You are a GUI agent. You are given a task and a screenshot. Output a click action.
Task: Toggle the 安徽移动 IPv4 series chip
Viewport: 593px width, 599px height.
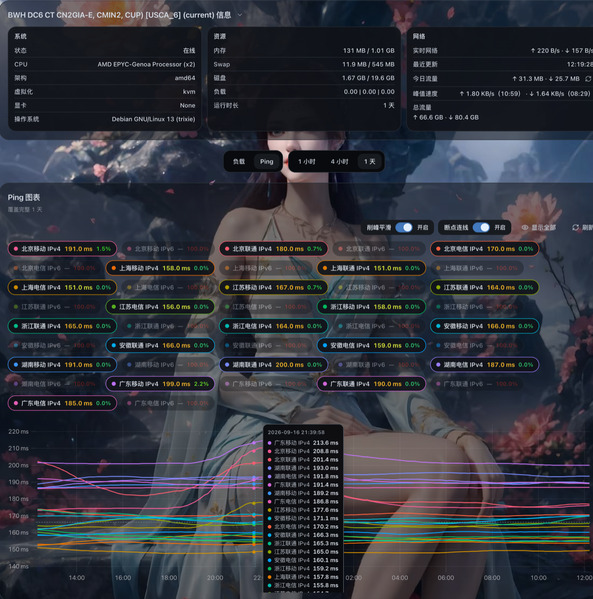(x=485, y=326)
